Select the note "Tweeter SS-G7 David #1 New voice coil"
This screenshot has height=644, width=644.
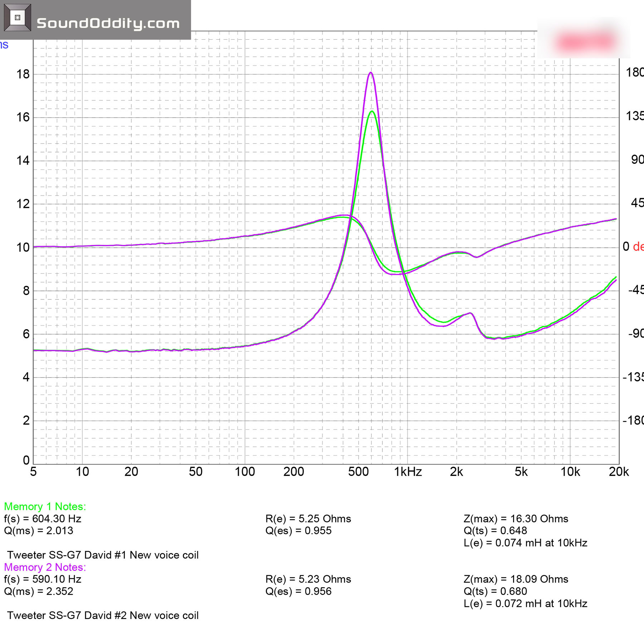(103, 555)
